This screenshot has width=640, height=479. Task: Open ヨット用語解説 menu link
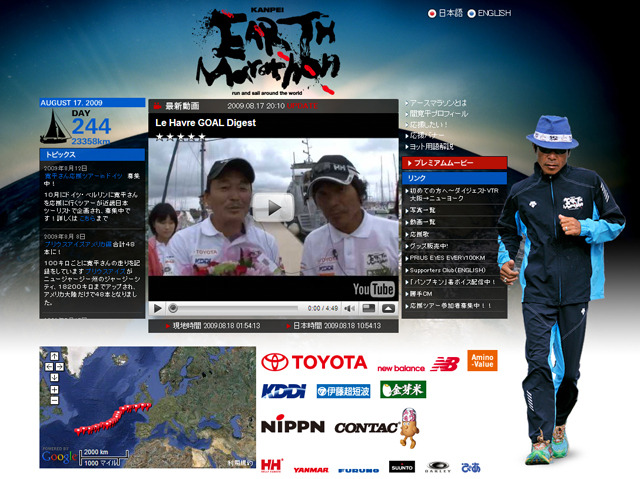429,147
